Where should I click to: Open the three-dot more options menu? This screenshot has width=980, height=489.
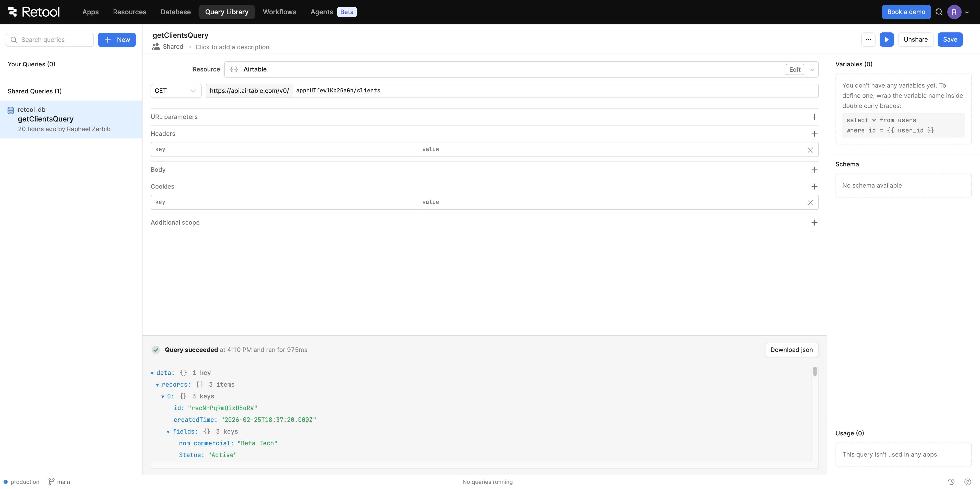tap(868, 40)
